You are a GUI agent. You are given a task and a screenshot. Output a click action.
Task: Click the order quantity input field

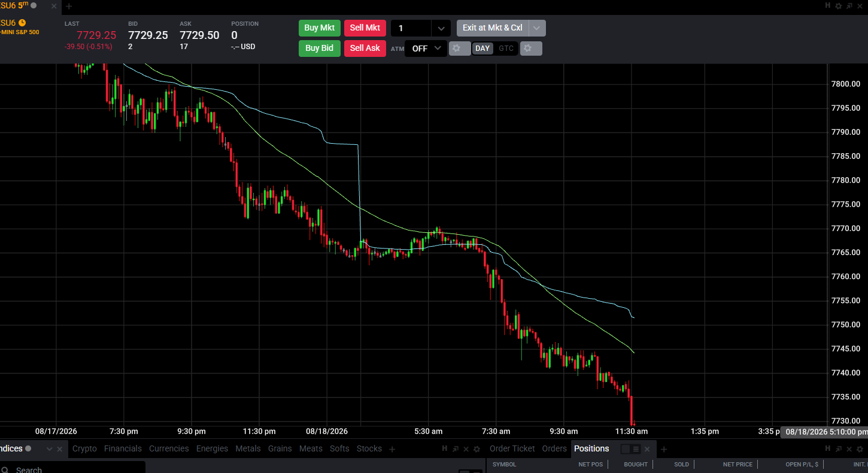411,28
